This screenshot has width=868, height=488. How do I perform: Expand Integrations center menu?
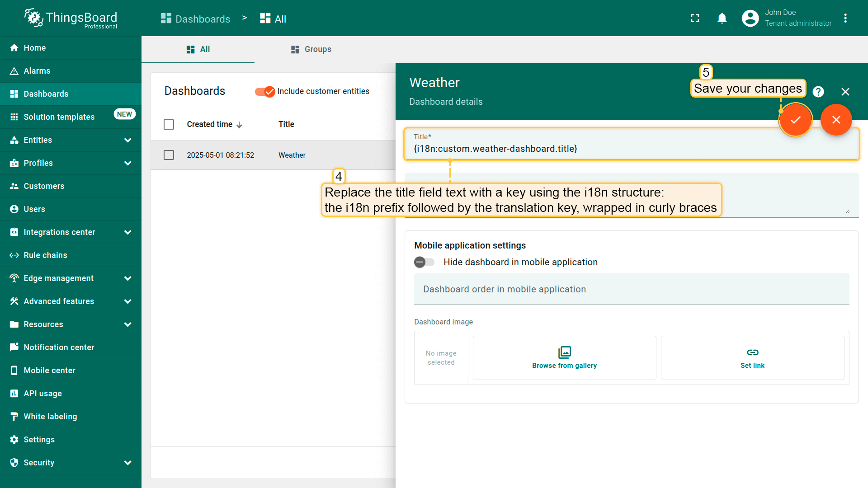coord(127,232)
